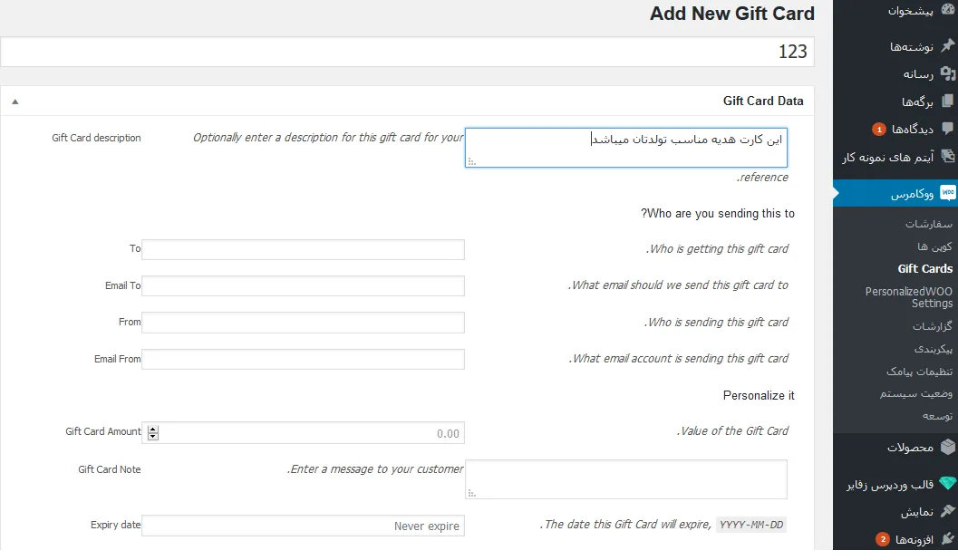
Task: Click Who are you sending this to? label
Action: [x=718, y=214]
